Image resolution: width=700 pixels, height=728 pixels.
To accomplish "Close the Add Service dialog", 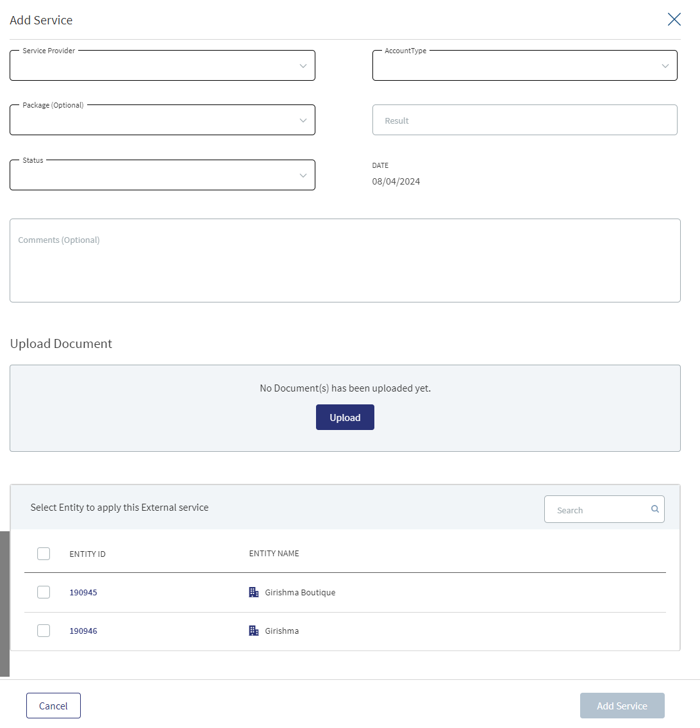I will (x=674, y=19).
